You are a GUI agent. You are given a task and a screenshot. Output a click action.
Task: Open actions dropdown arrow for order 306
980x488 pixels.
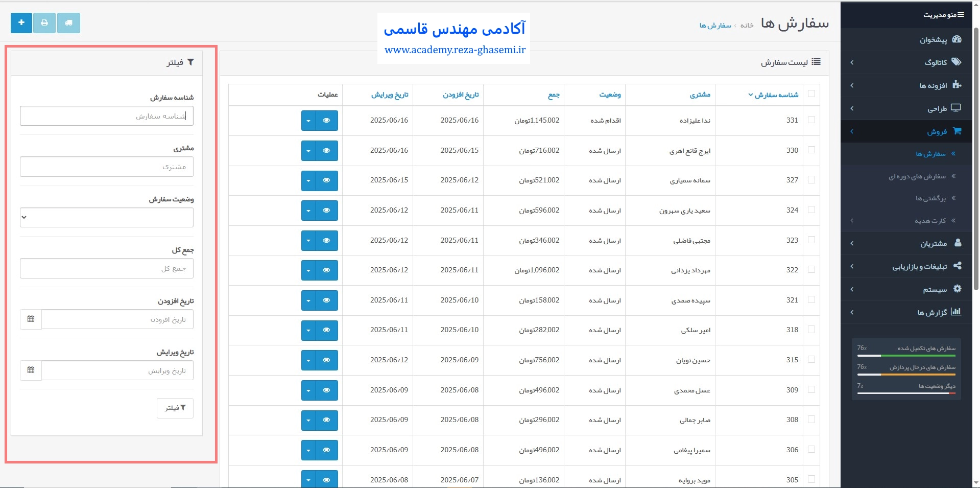pos(308,450)
